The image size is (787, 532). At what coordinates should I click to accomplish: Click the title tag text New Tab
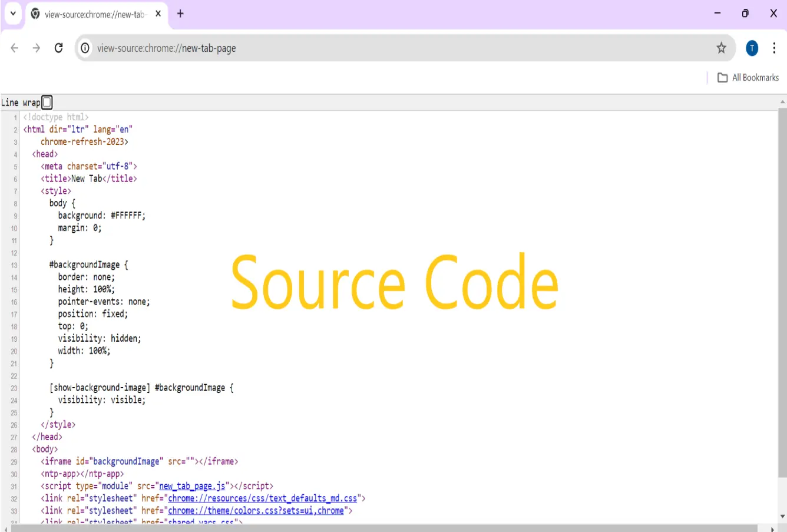[87, 179]
